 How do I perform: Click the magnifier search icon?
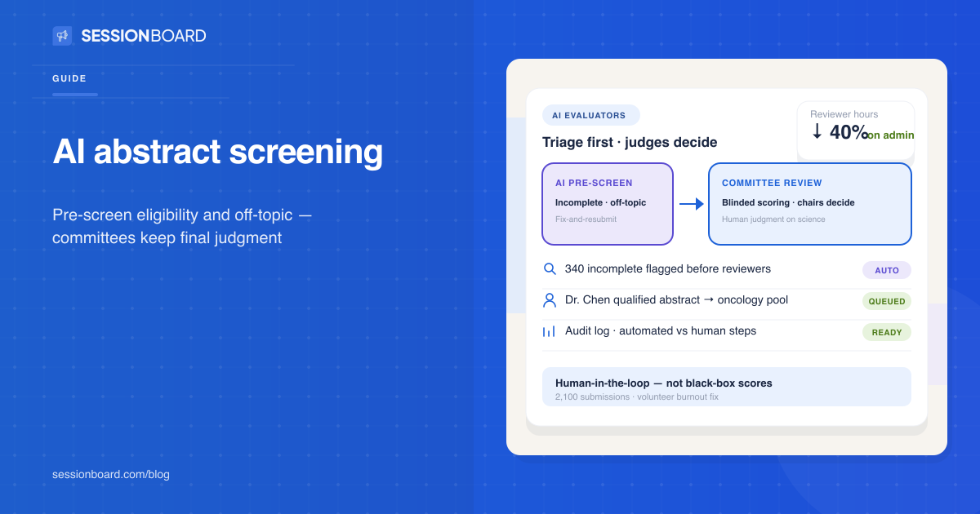[550, 268]
